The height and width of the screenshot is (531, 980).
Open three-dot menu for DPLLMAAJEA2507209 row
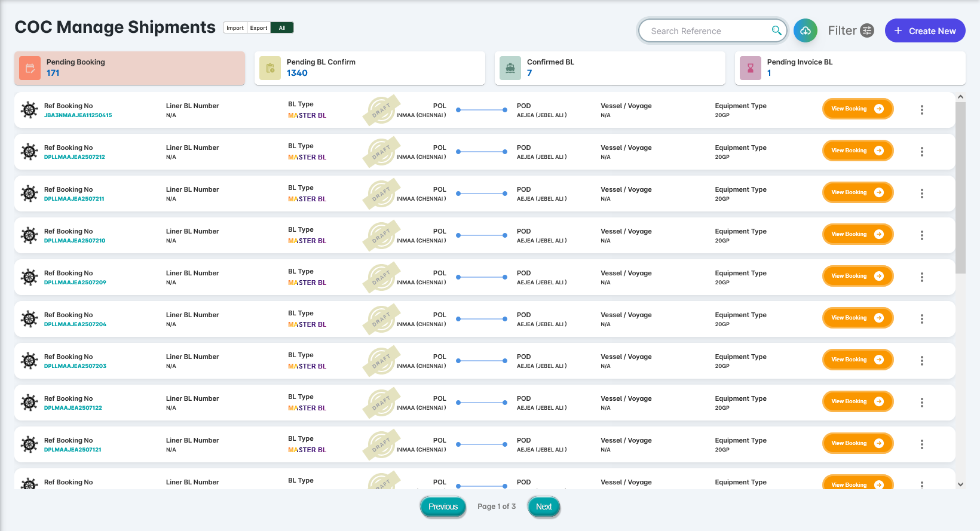[921, 277]
